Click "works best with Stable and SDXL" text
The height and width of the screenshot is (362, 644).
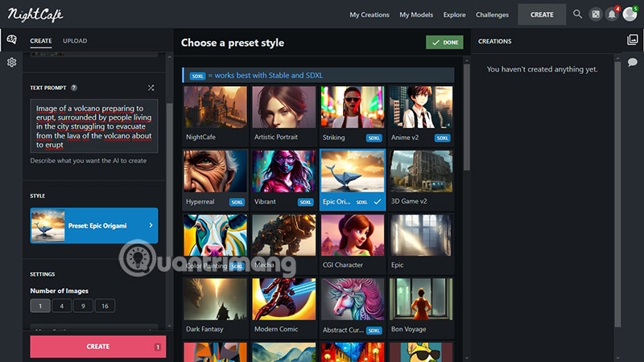(x=269, y=76)
